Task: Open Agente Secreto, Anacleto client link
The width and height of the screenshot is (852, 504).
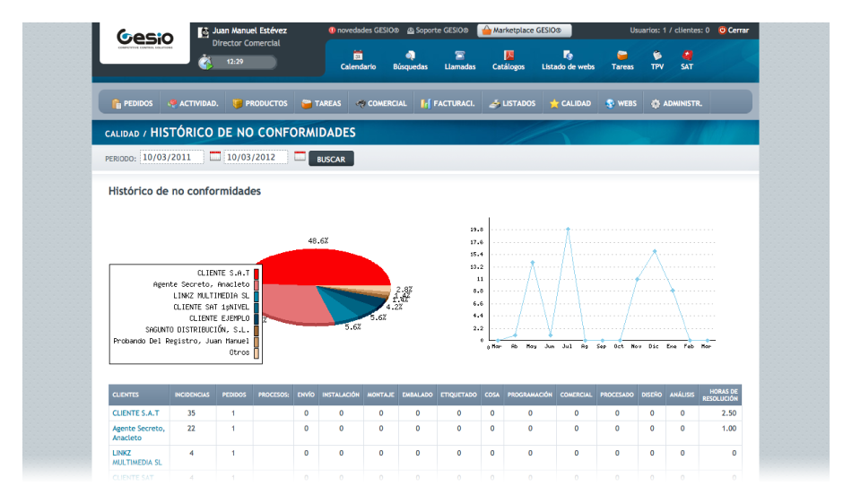Action: pyautogui.click(x=138, y=433)
